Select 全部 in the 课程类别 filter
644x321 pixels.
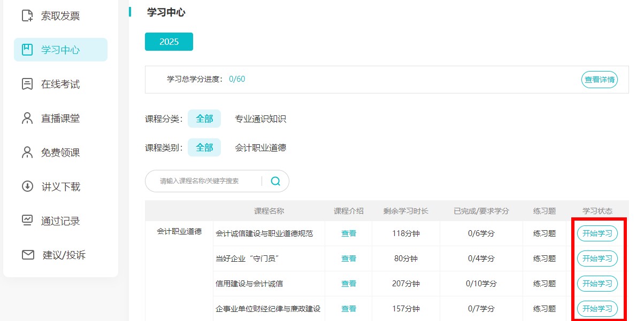(x=204, y=147)
